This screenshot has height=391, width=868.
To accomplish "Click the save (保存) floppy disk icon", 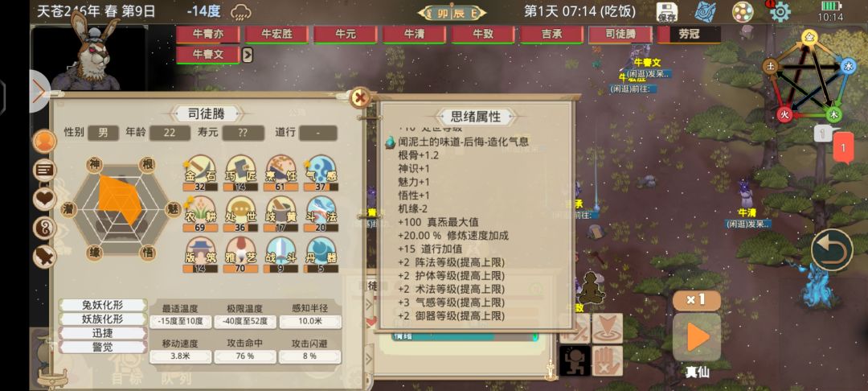I will 668,11.
